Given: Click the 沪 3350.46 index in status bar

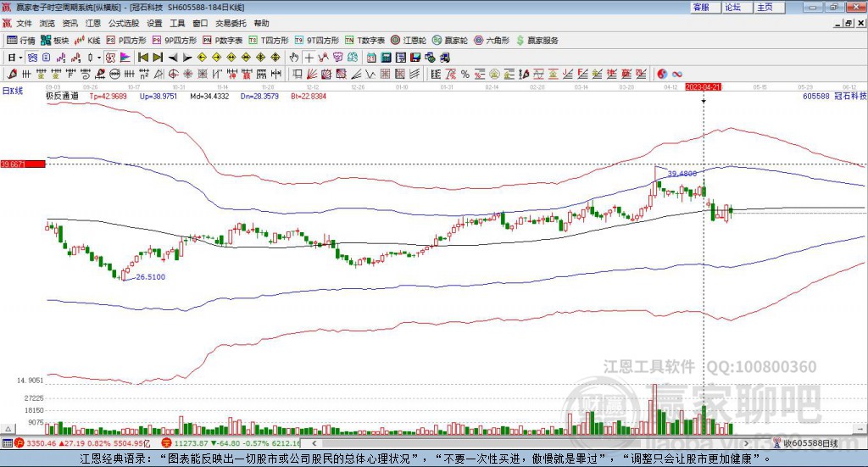Looking at the screenshot, I should click(x=83, y=443).
